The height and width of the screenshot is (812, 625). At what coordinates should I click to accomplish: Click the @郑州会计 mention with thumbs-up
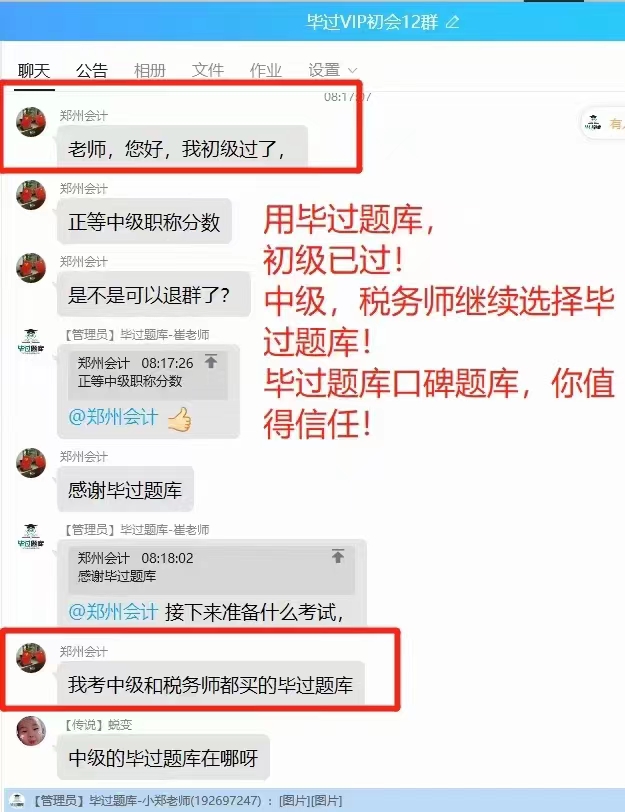pyautogui.click(x=113, y=417)
